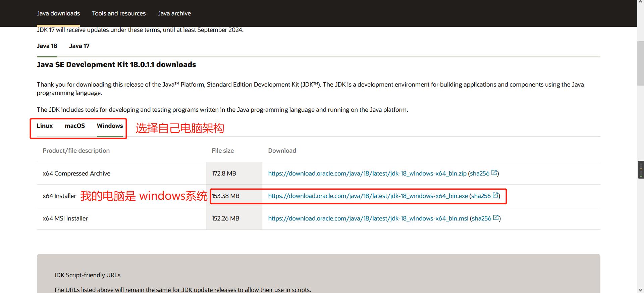Open the Java downloads nav tab
Viewport: 644px width, 293px height.
coord(58,13)
